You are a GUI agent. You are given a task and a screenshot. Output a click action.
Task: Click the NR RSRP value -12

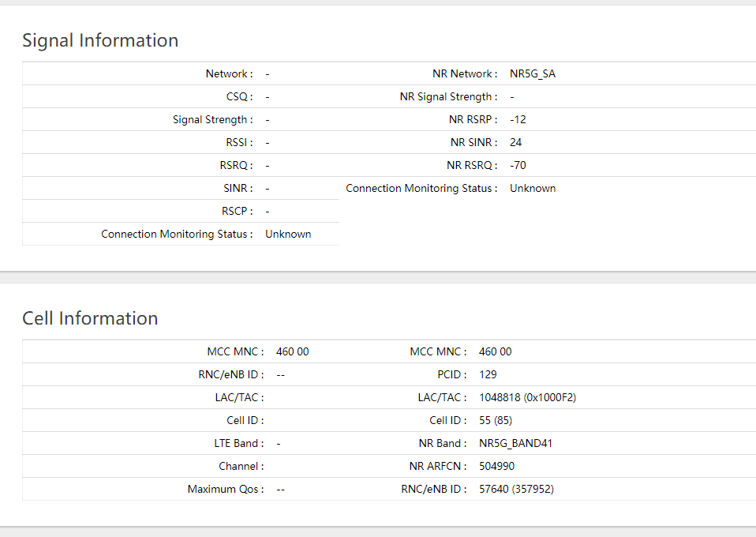518,120
